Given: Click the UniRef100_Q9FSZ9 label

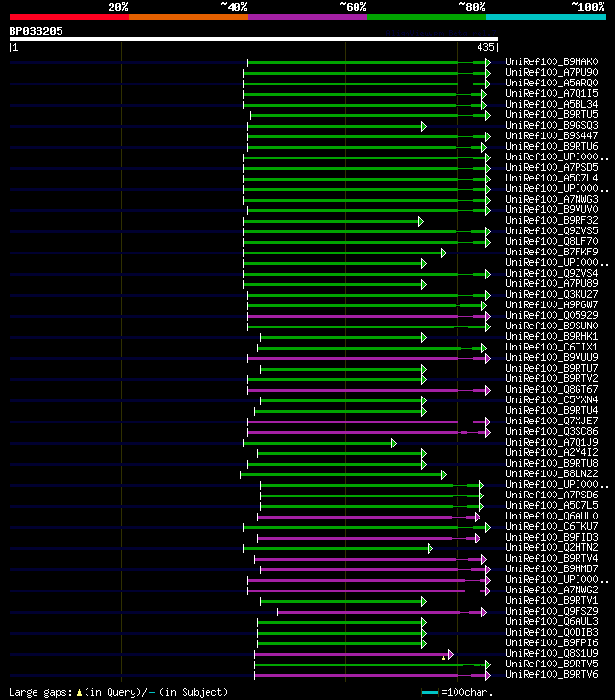Looking at the screenshot, I should point(552,611).
